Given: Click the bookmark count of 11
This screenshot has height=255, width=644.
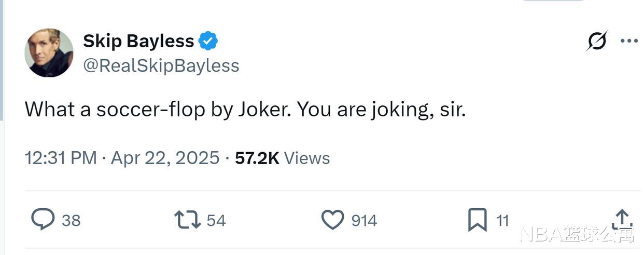Looking at the screenshot, I should click(x=502, y=221).
